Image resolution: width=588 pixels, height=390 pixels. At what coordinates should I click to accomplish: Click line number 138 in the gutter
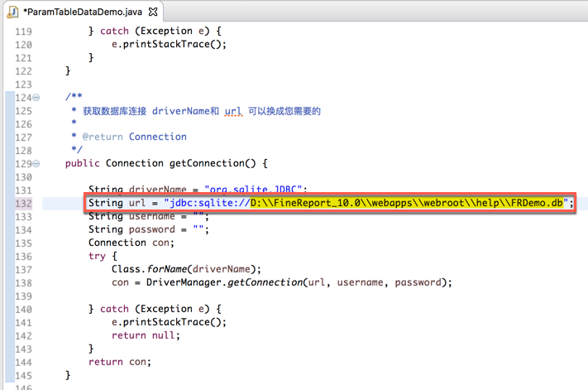click(x=23, y=282)
